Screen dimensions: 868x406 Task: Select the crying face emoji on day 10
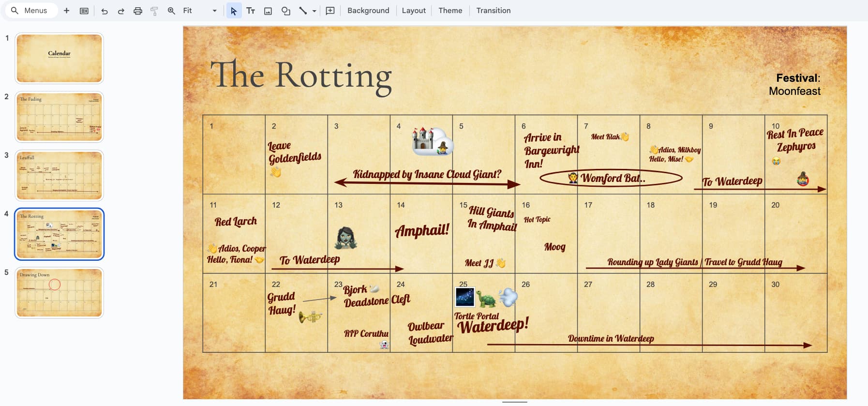(776, 161)
